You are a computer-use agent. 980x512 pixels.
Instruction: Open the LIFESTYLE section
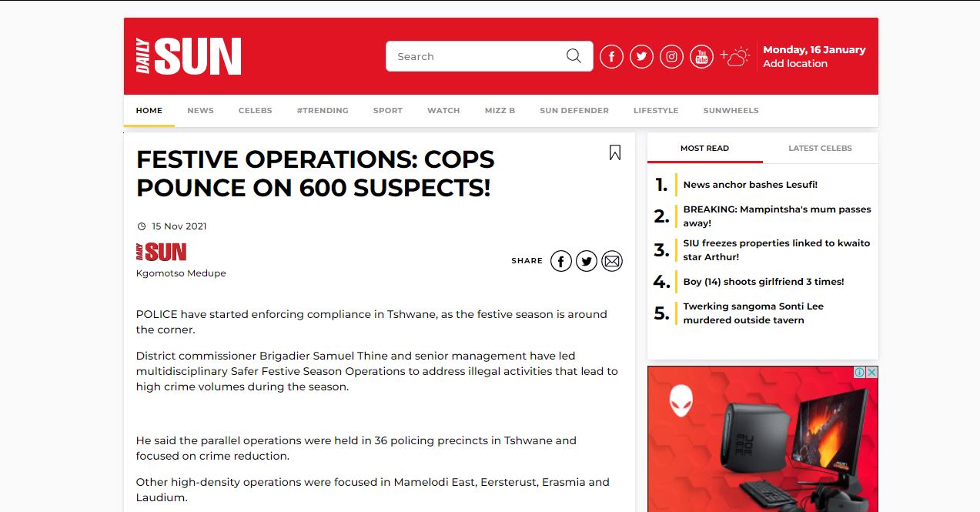(x=656, y=110)
